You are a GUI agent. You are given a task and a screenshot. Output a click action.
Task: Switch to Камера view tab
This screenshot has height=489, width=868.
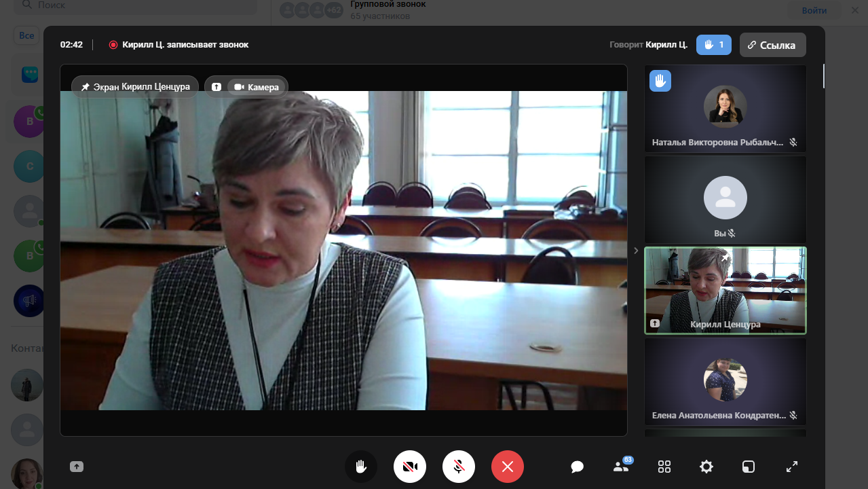[256, 87]
